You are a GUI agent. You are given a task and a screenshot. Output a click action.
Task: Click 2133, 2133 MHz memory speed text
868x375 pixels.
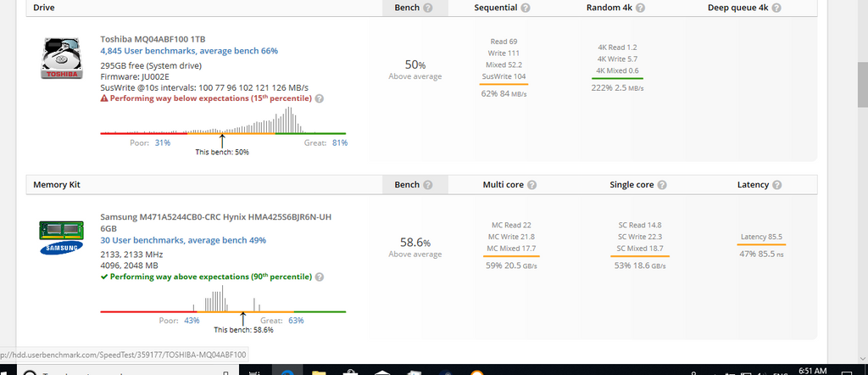[x=131, y=255]
